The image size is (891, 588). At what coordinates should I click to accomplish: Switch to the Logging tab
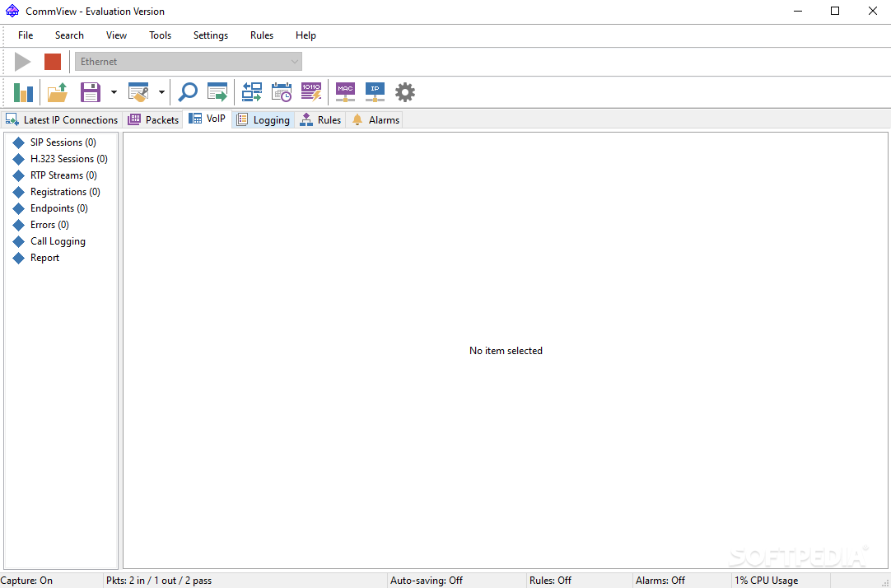pyautogui.click(x=263, y=120)
